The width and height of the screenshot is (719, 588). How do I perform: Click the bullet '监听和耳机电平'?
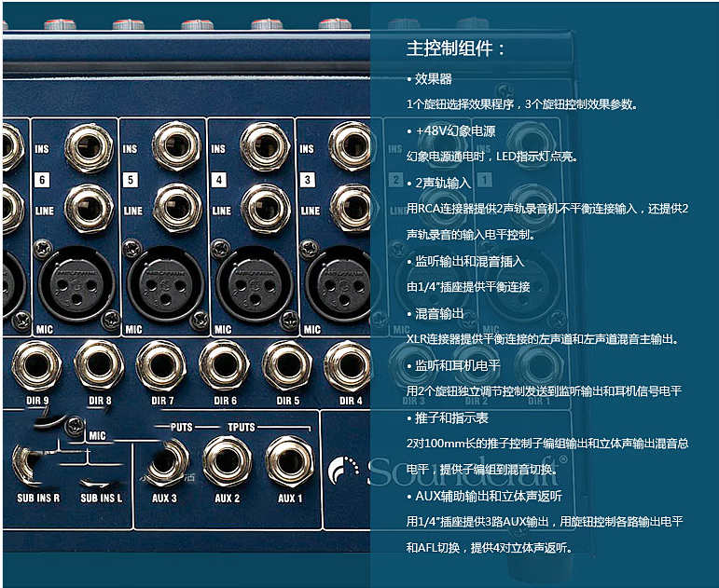point(453,365)
